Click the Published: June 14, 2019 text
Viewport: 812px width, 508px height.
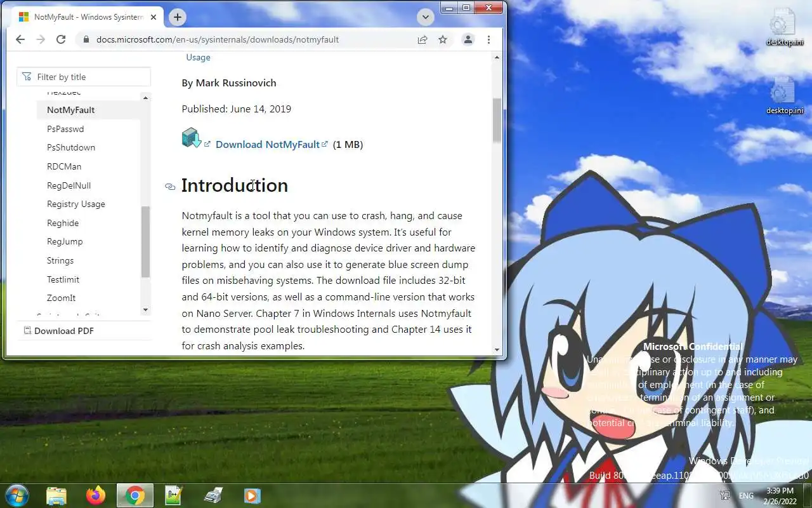click(x=237, y=109)
